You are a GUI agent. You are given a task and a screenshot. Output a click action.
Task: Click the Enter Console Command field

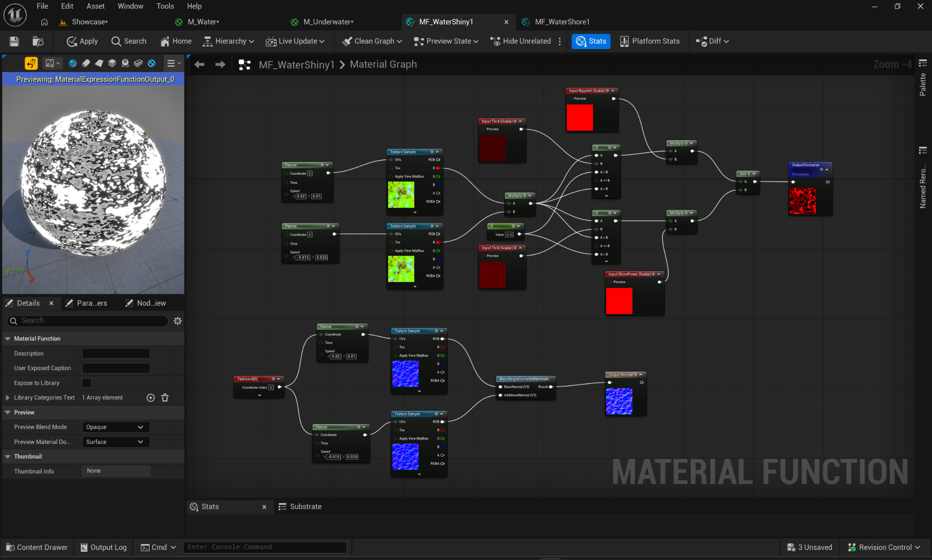264,547
